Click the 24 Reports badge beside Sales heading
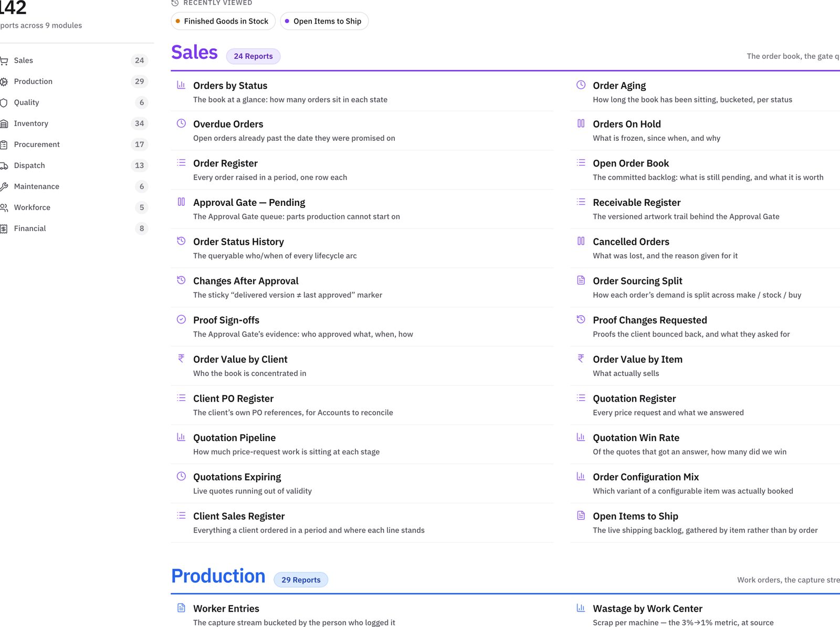 253,56
